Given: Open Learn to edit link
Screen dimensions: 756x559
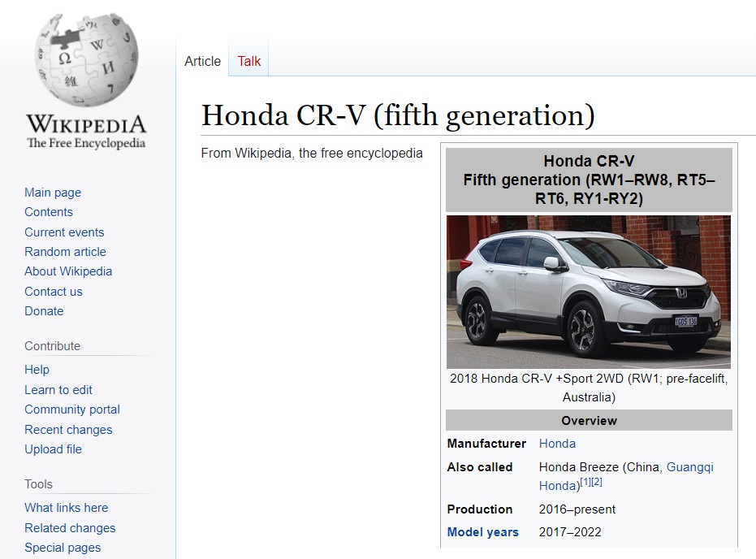Looking at the screenshot, I should tap(58, 390).
